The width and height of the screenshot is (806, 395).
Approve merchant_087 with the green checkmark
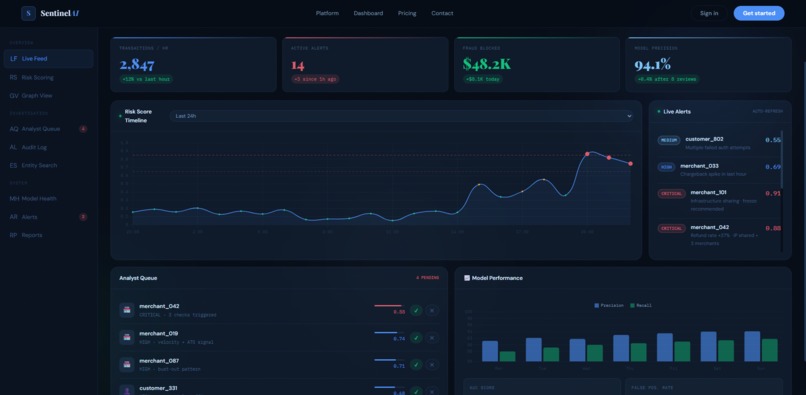416,365
